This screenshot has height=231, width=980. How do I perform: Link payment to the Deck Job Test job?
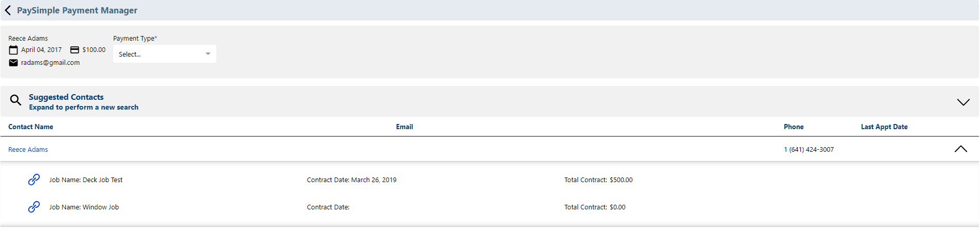(x=34, y=180)
